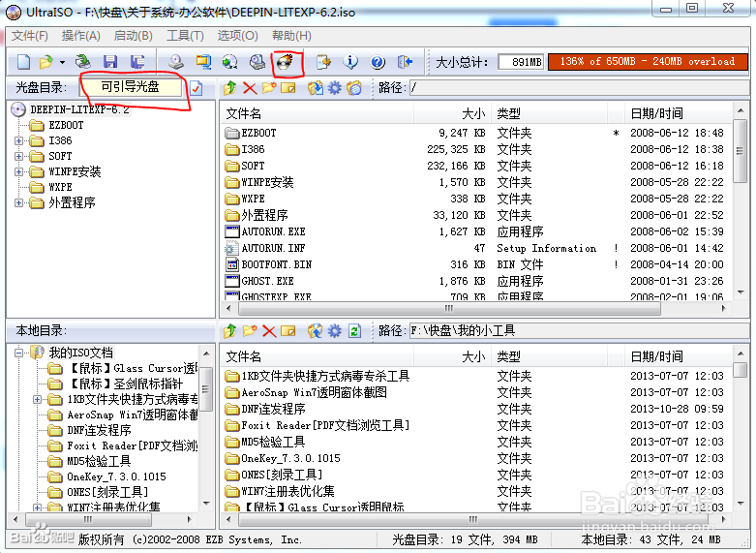Click the New ISO file icon
This screenshot has height=553, width=756.
[23, 62]
